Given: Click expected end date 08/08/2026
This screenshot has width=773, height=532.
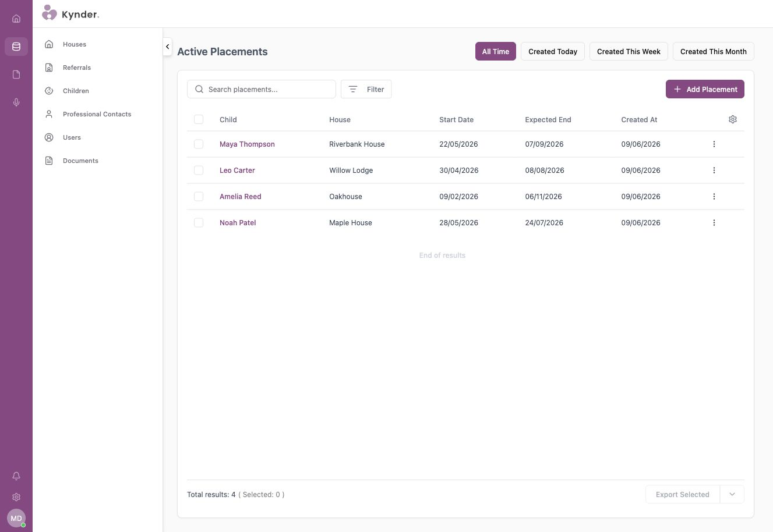Looking at the screenshot, I should (x=545, y=170).
